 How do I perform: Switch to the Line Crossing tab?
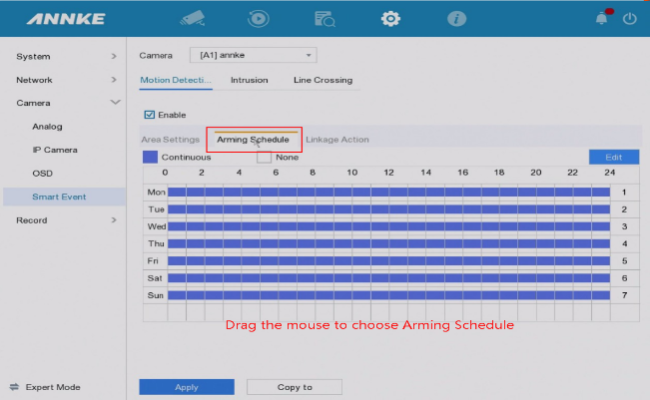pyautogui.click(x=322, y=80)
